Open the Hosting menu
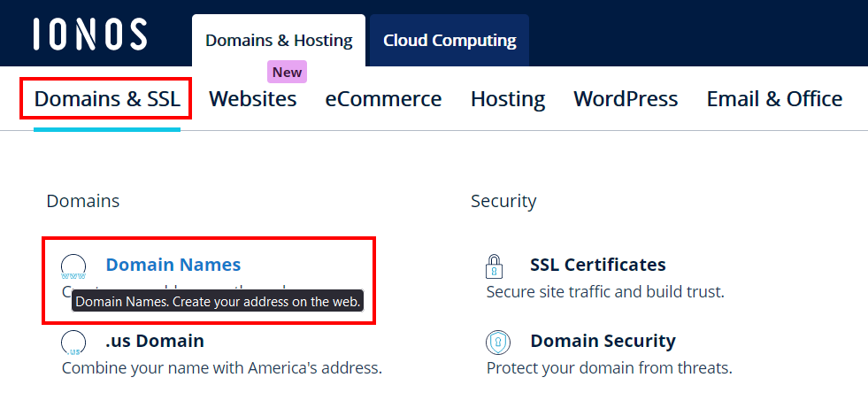Viewport: 868px width, 393px height. (508, 99)
